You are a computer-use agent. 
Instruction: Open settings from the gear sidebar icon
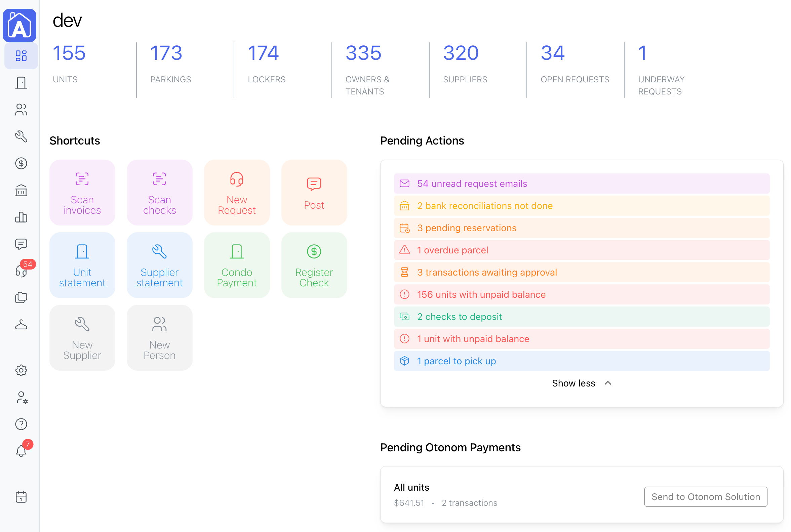point(21,370)
